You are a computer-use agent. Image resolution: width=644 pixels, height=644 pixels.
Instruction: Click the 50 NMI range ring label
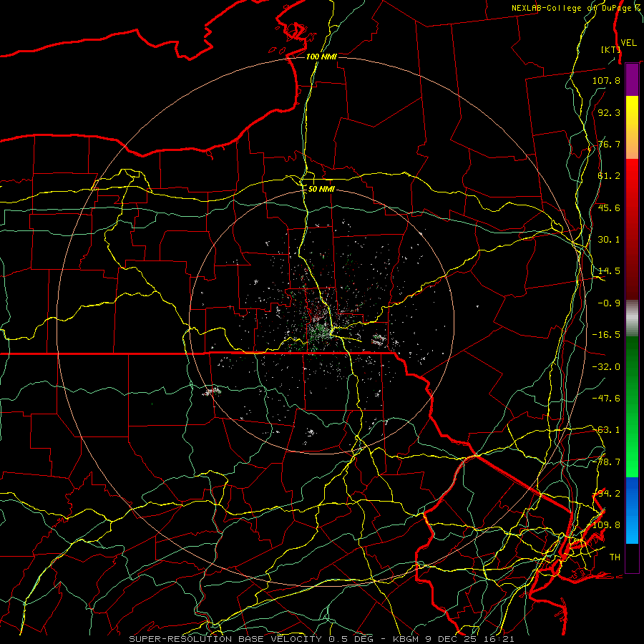[321, 190]
